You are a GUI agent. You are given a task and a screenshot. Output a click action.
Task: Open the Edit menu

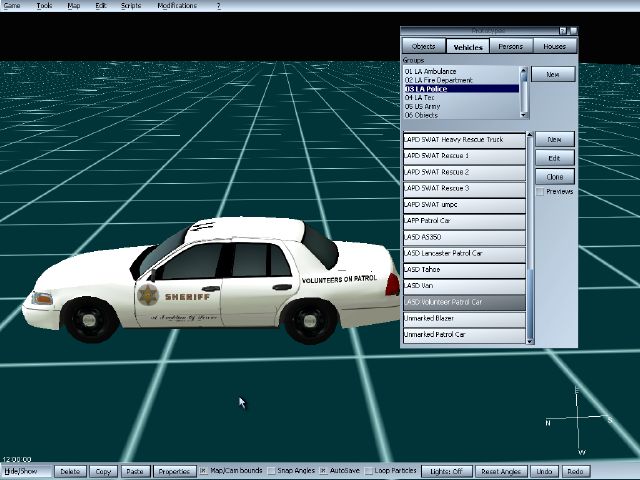coord(101,6)
